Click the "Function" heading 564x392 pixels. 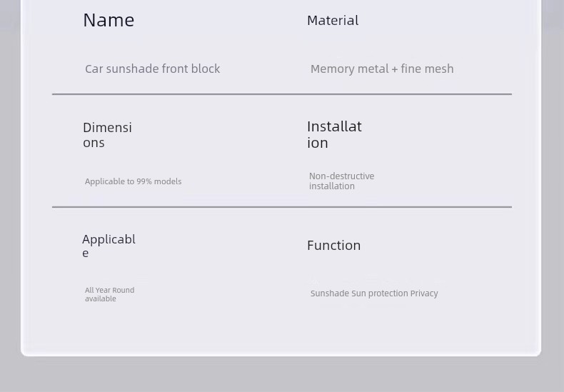coord(333,245)
